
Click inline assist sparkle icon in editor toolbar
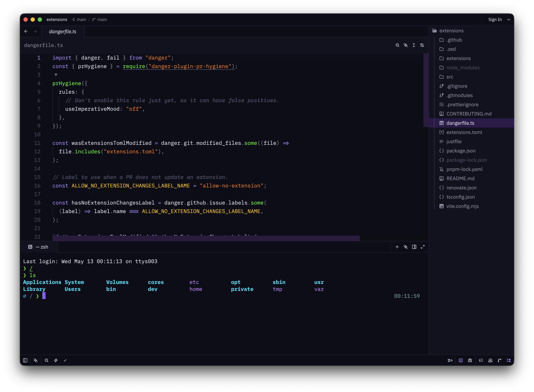tap(406, 45)
